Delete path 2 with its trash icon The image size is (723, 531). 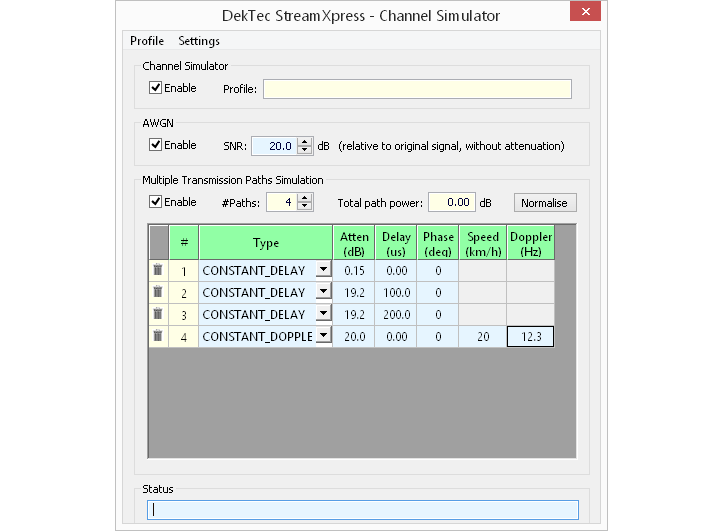coord(158,292)
